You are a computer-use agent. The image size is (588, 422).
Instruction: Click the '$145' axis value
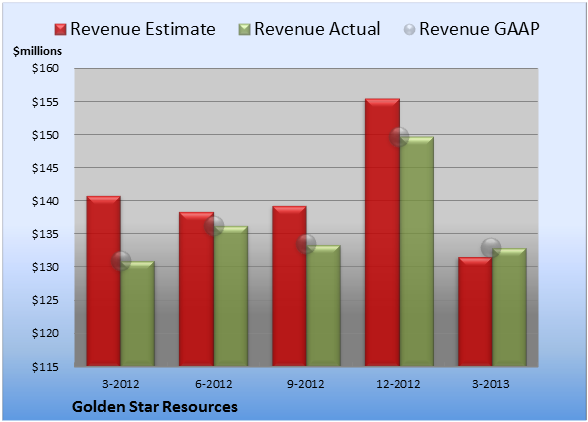pos(45,168)
